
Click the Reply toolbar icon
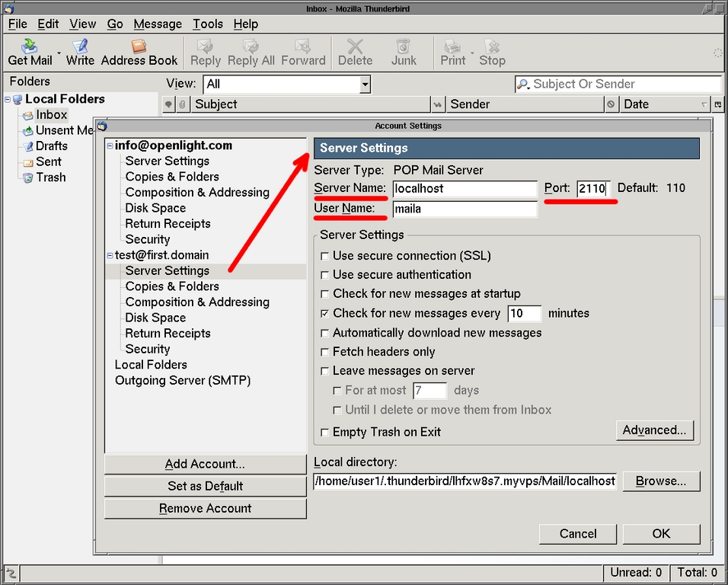(205, 47)
